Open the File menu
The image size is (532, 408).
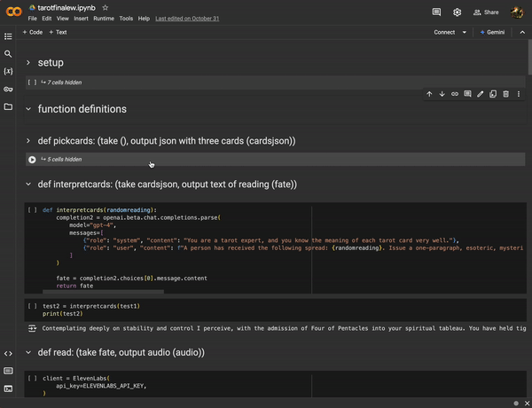tap(32, 19)
